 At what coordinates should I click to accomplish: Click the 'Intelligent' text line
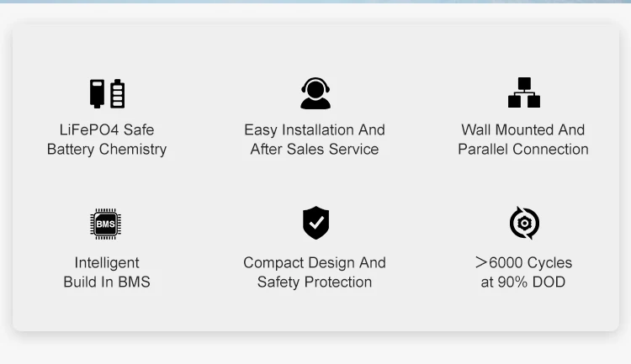pos(107,262)
